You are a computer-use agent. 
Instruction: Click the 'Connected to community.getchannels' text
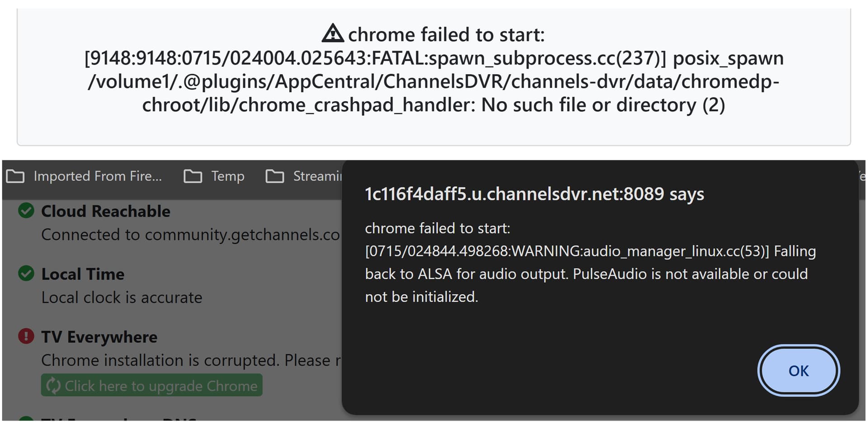(191, 234)
